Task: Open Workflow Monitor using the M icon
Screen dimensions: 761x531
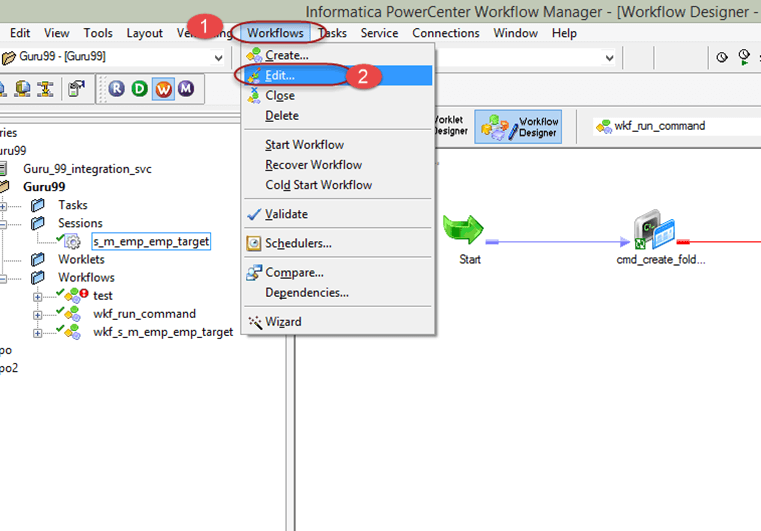Action: (186, 89)
